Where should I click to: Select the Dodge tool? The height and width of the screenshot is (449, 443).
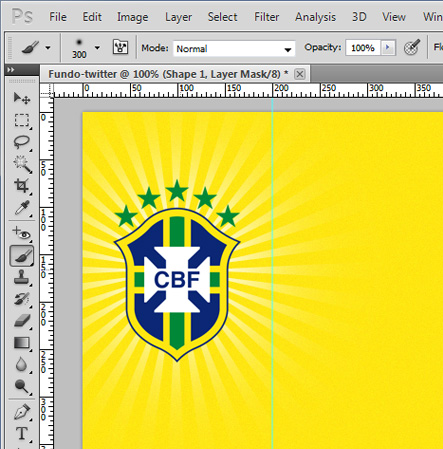pos(22,387)
